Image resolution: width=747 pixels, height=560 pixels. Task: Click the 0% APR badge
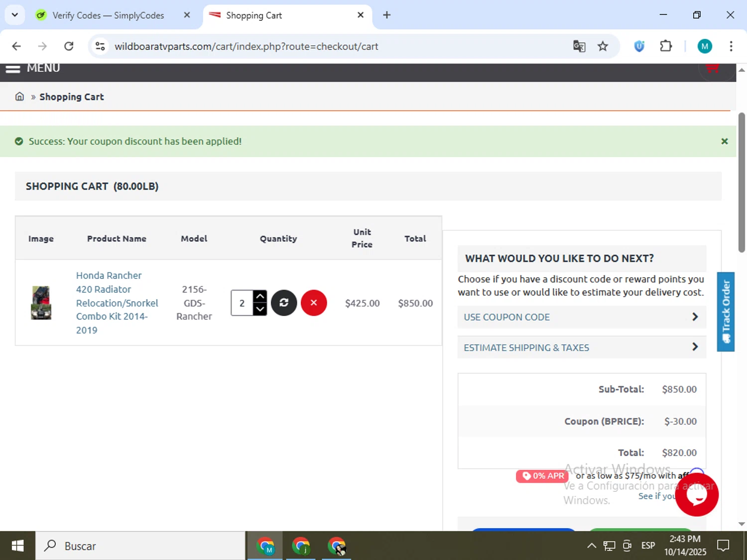tap(542, 476)
